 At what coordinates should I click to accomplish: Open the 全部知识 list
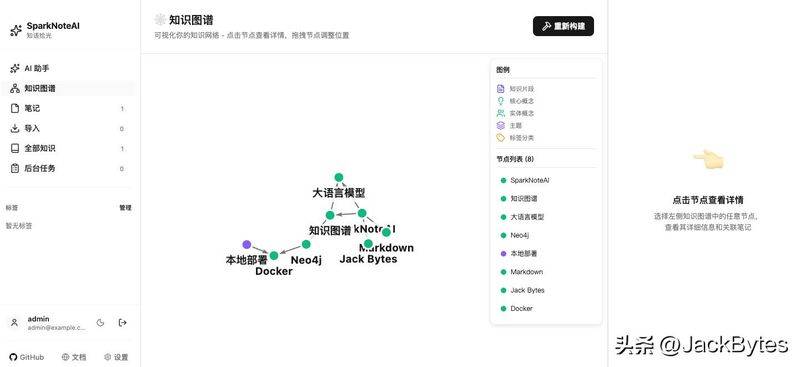(x=68, y=148)
